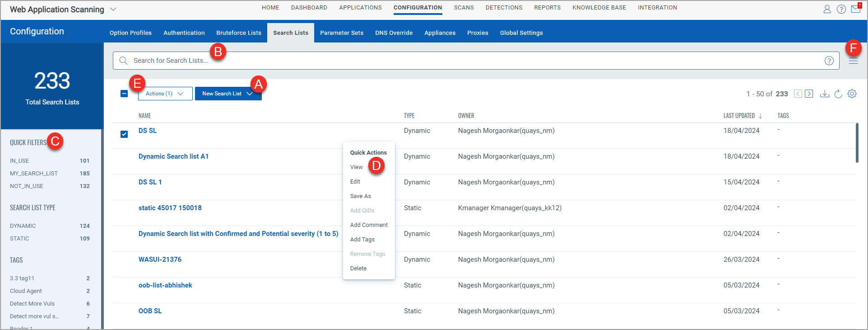
Task: Switch to Global Settings tab
Action: (x=521, y=33)
